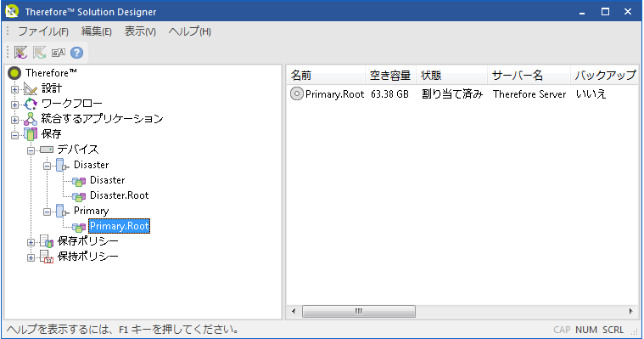The width and height of the screenshot is (644, 339).
Task: Expand the 保持ポリシー node
Action: (x=31, y=257)
